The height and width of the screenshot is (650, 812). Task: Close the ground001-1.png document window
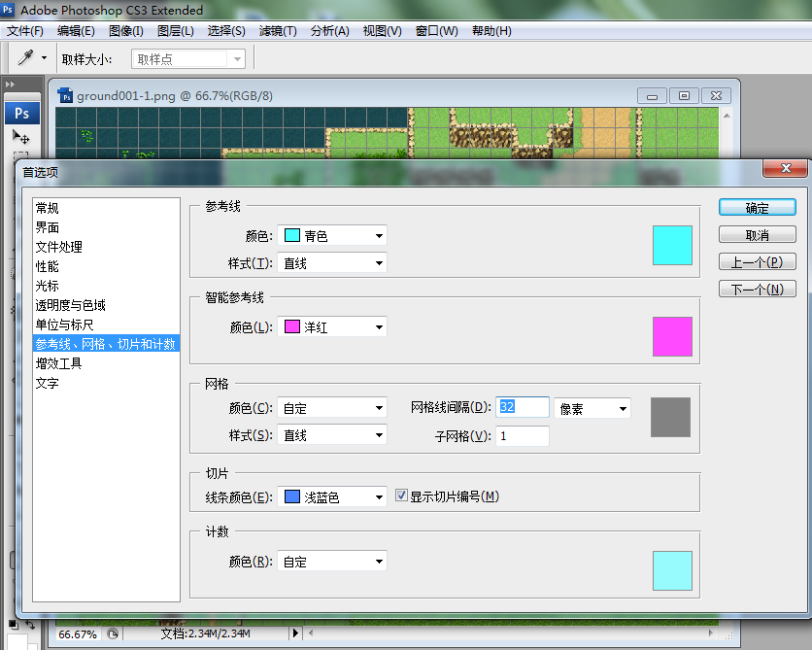click(716, 96)
